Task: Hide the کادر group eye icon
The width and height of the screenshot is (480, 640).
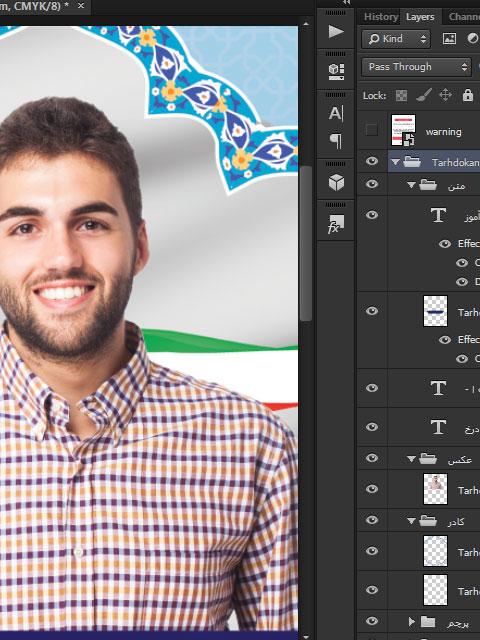Action: (372, 520)
